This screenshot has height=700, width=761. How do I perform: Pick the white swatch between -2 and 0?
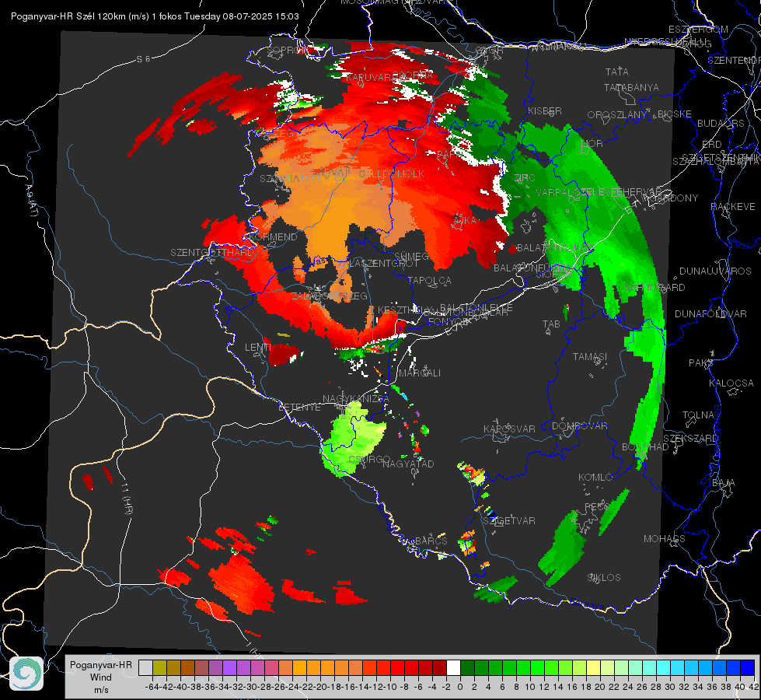tap(453, 668)
